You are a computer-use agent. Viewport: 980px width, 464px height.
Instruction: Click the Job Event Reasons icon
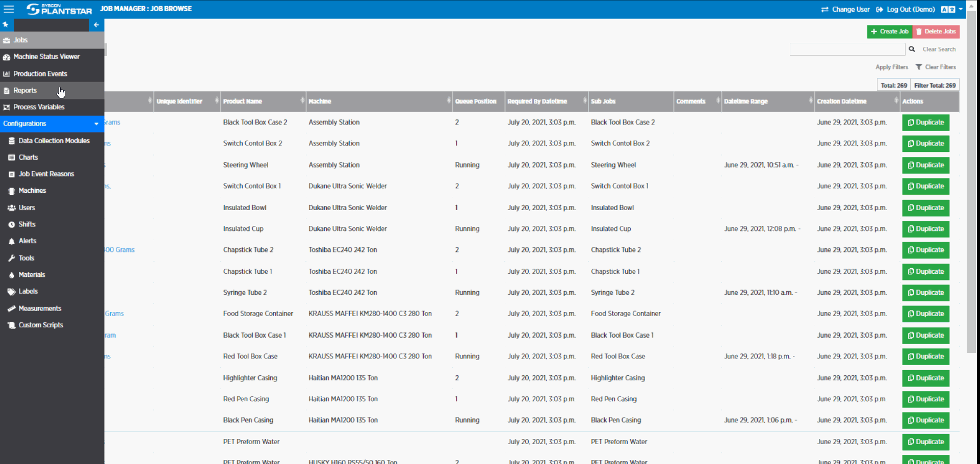(x=12, y=174)
